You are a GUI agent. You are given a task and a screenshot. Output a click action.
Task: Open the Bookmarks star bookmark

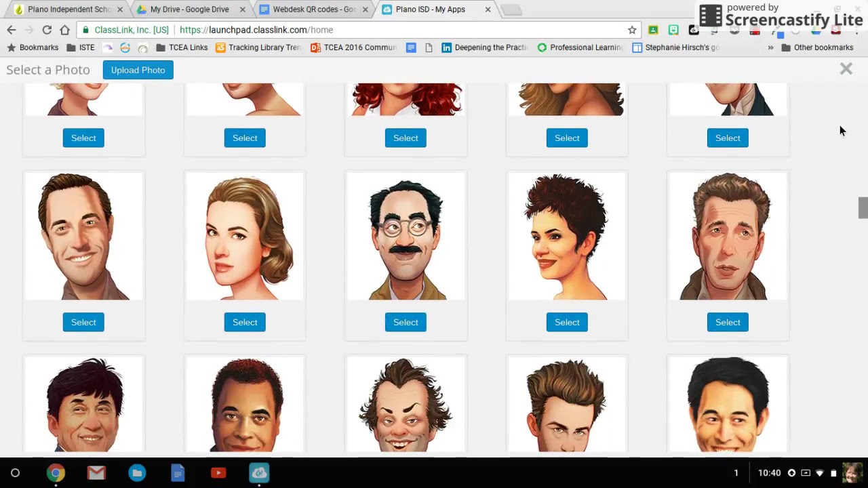click(33, 47)
